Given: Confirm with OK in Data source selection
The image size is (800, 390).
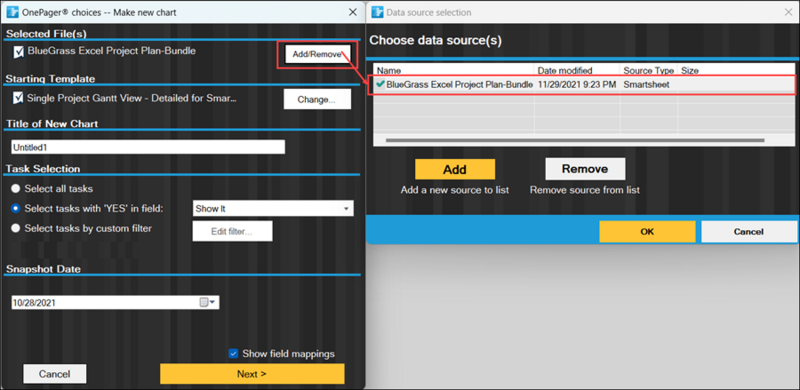Looking at the screenshot, I should [647, 232].
